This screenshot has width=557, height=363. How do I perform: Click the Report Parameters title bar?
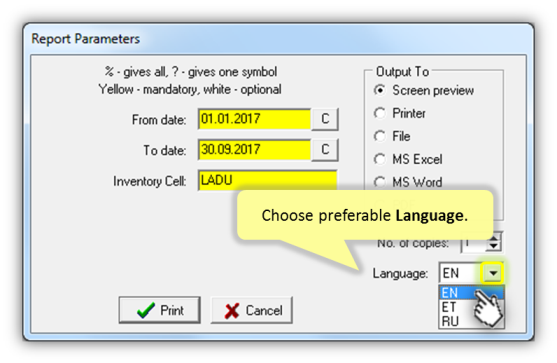point(278,39)
